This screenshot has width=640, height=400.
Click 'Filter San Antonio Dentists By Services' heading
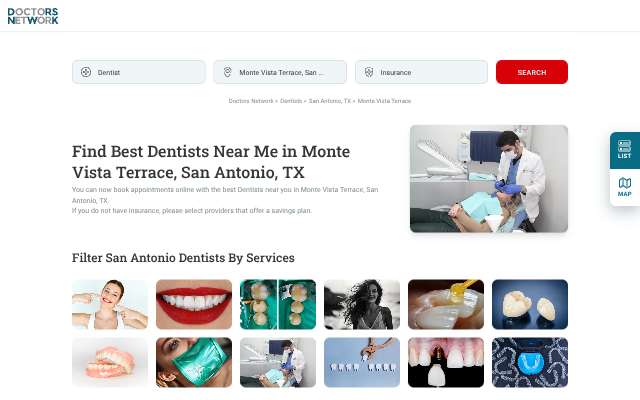point(183,258)
